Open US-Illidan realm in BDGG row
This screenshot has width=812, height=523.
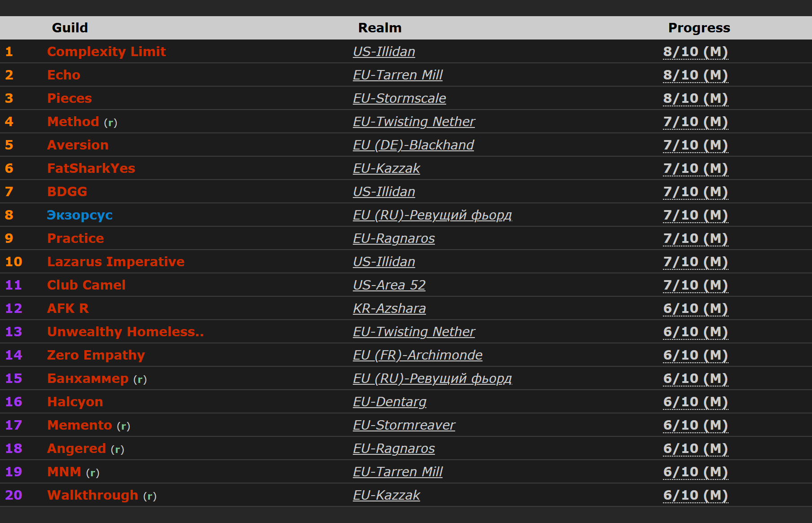pos(384,192)
